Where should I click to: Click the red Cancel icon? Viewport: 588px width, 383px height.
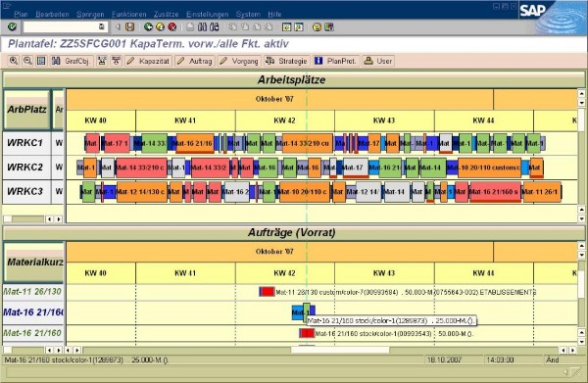172,27
